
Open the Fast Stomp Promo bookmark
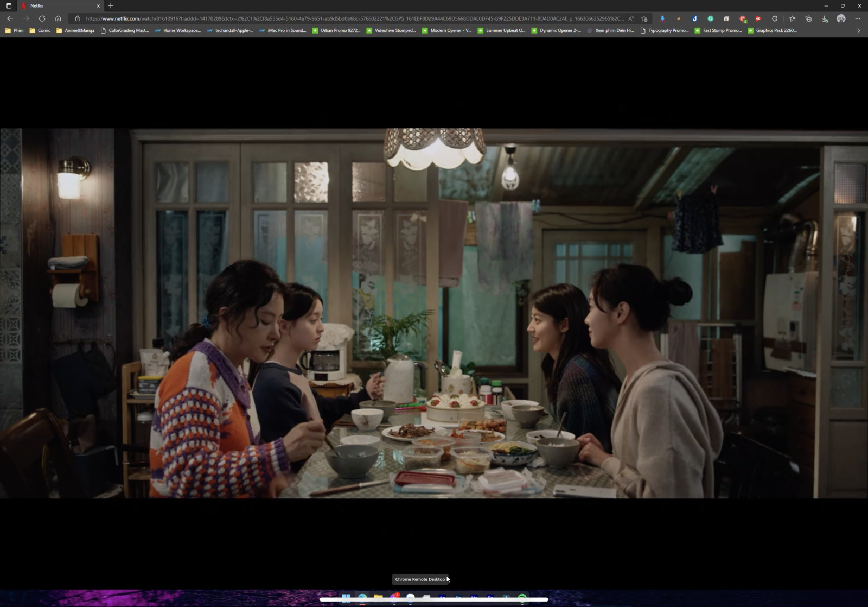[x=718, y=30]
